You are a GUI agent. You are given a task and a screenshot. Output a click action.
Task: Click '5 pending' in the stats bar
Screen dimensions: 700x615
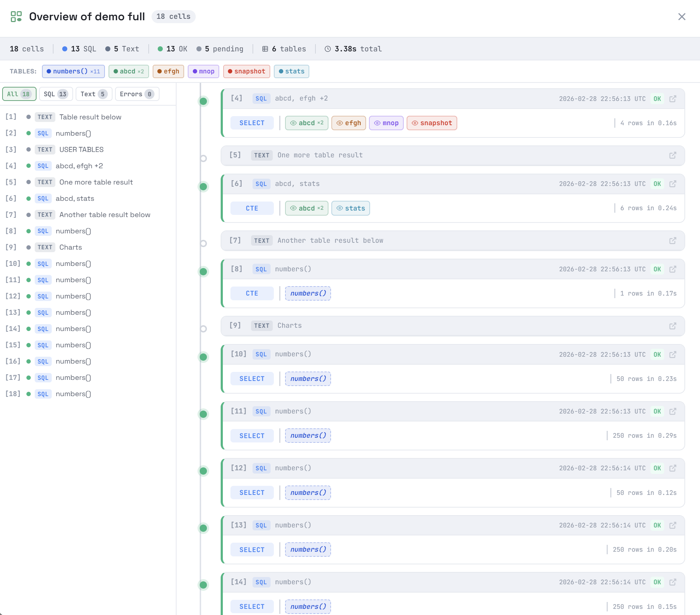click(220, 49)
